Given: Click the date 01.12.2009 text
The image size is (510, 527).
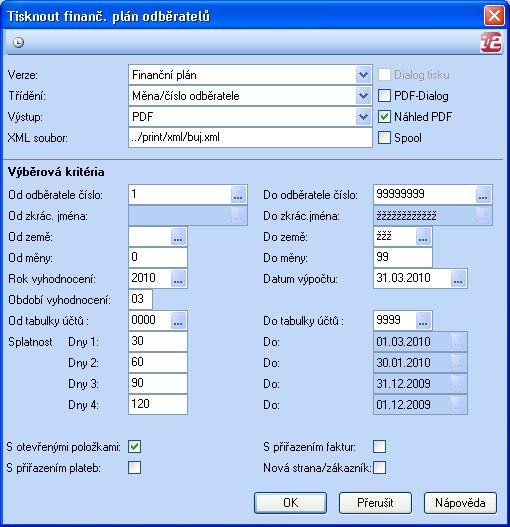Looking at the screenshot, I should (x=403, y=405).
